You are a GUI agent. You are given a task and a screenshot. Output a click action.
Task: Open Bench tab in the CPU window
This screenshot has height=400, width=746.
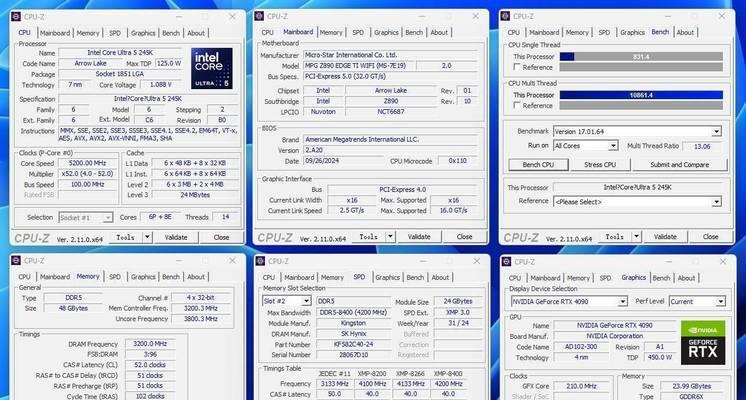point(171,33)
